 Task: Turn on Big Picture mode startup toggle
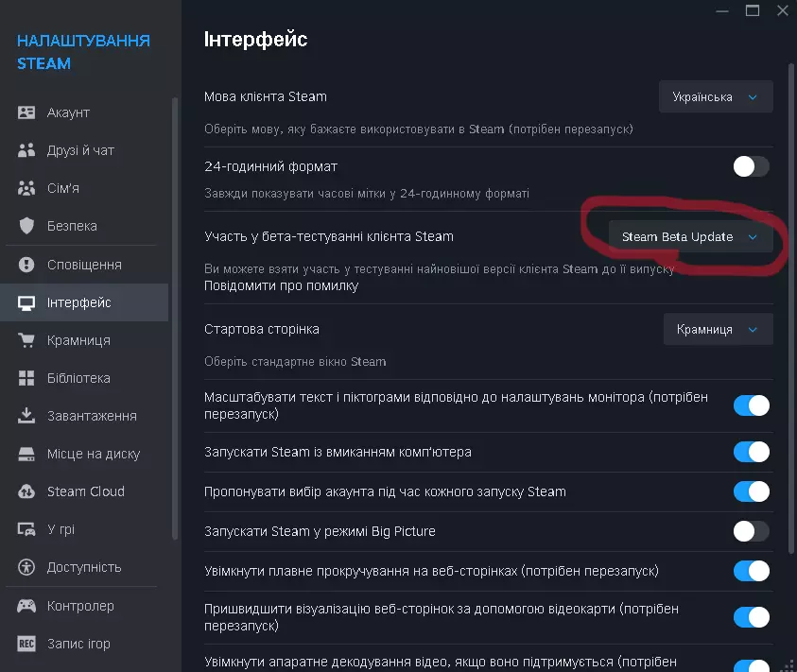pyautogui.click(x=751, y=531)
